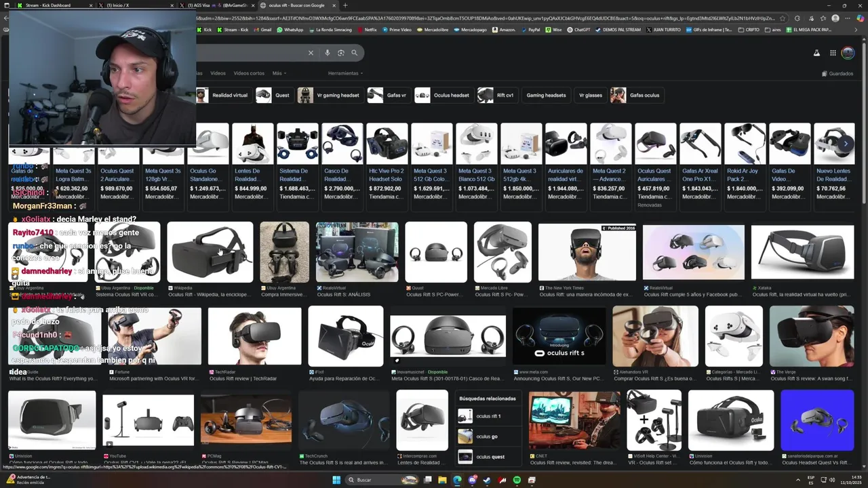The image size is (868, 488).
Task: Switch to the Videos search tab
Action: pyautogui.click(x=218, y=73)
